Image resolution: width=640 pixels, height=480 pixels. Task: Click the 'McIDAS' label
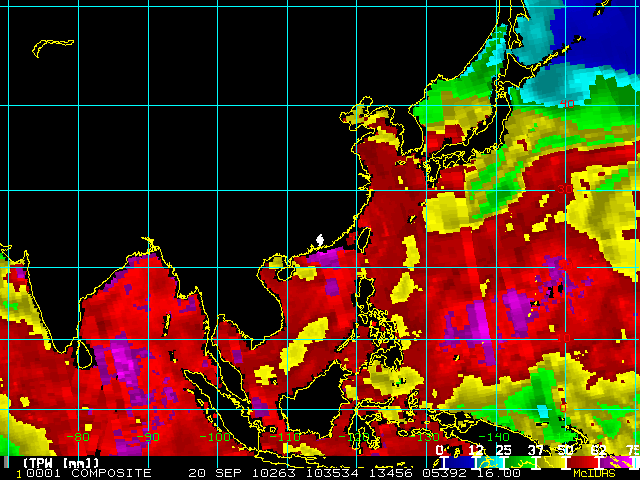coord(594,473)
